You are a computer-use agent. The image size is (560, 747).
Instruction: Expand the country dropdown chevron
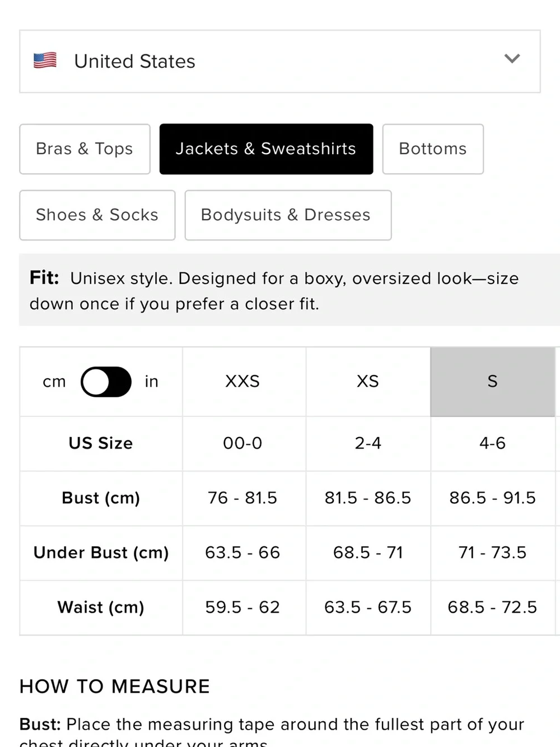point(512,59)
